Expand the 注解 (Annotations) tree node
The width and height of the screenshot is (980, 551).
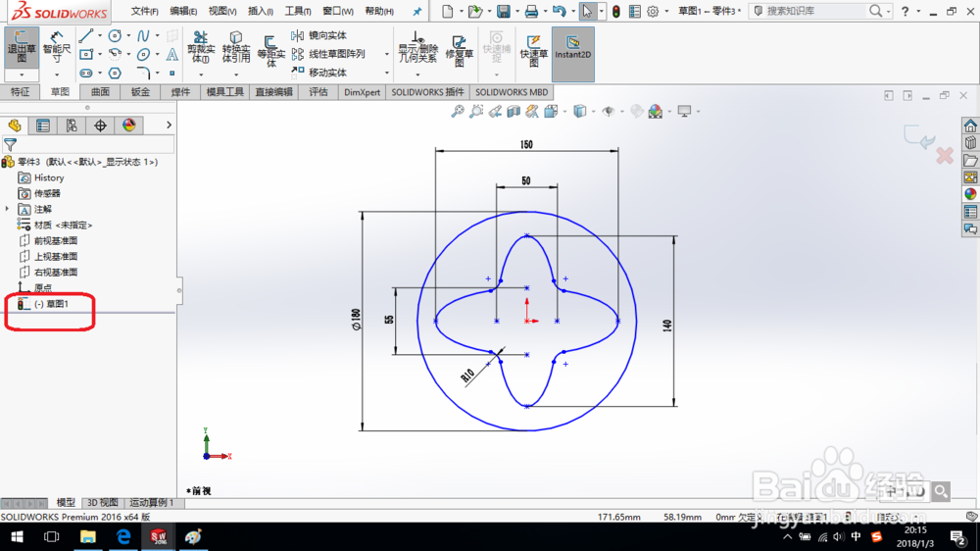[8, 209]
